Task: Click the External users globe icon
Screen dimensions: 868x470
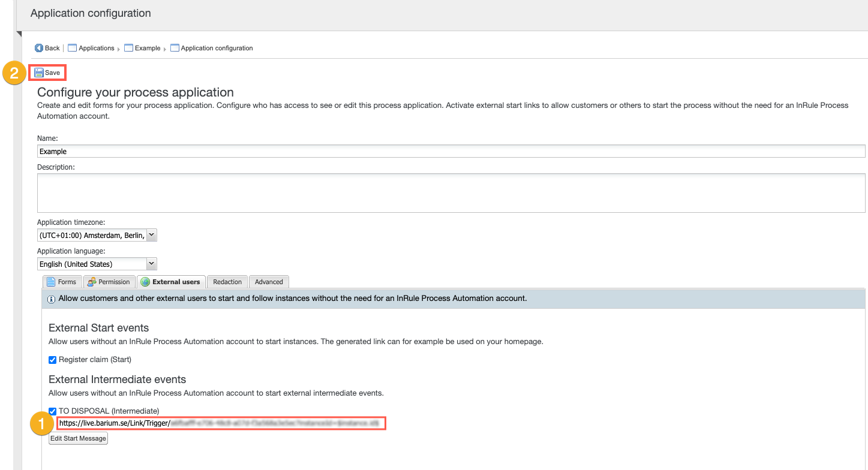Action: pyautogui.click(x=145, y=282)
